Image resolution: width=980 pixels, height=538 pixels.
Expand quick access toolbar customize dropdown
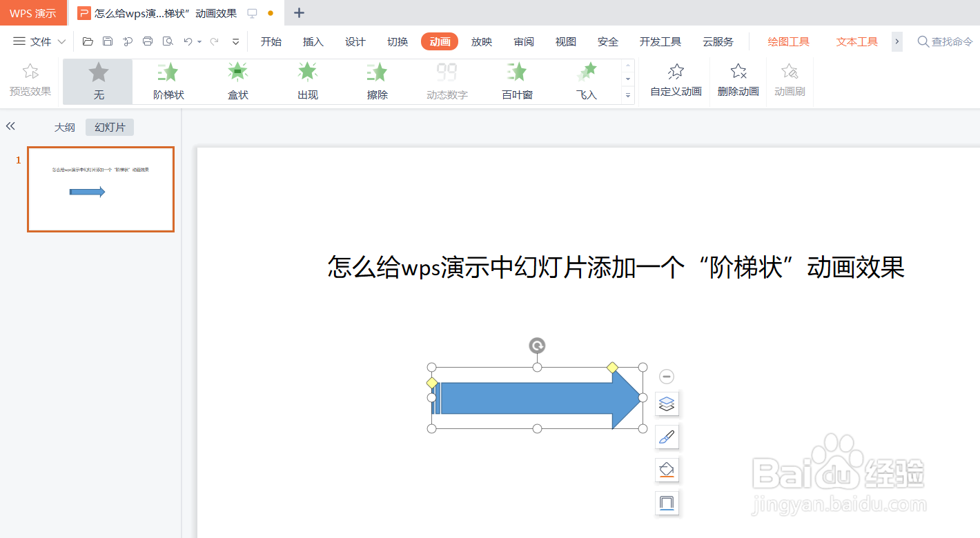(x=235, y=42)
